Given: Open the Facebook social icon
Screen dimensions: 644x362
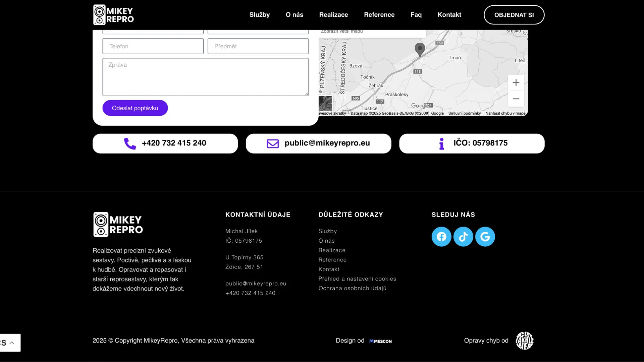Looking at the screenshot, I should [441, 237].
